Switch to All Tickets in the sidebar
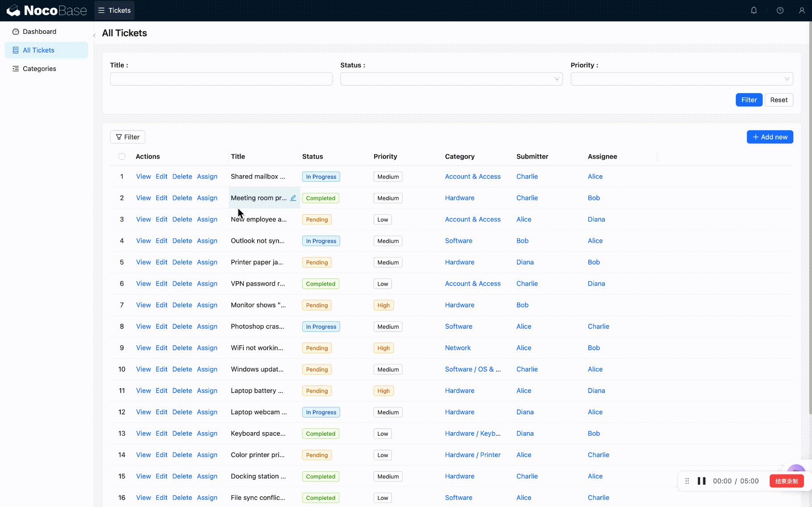The image size is (812, 507). [x=38, y=50]
